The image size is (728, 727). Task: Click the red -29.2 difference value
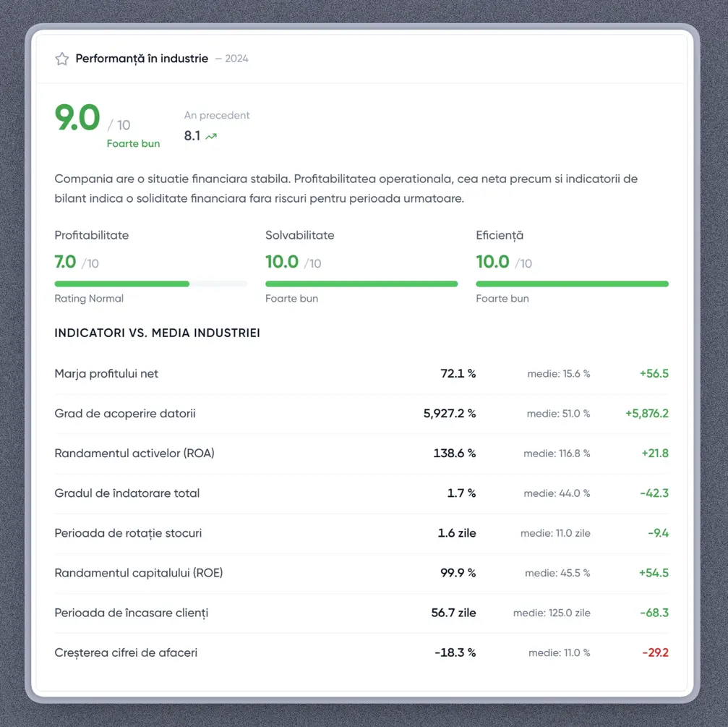point(655,652)
